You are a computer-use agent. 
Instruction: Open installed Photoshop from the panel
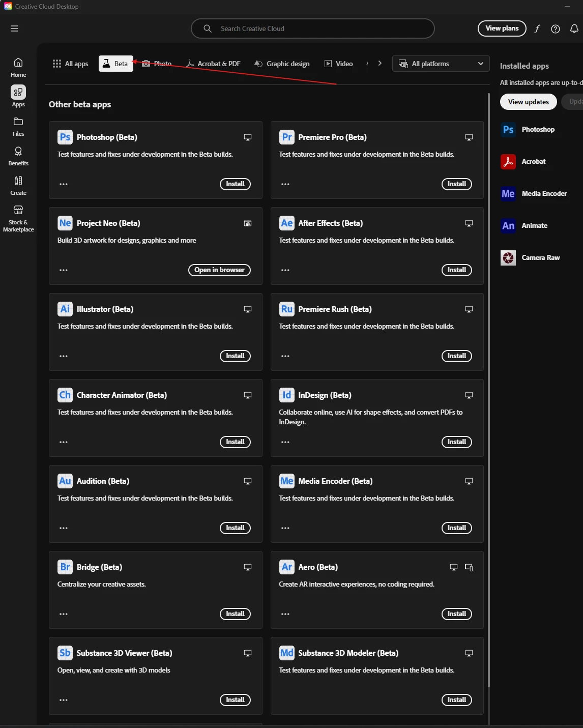pos(528,130)
